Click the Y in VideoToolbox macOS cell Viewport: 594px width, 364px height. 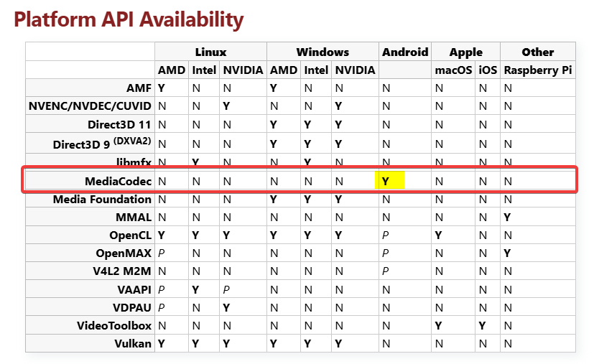tap(438, 325)
